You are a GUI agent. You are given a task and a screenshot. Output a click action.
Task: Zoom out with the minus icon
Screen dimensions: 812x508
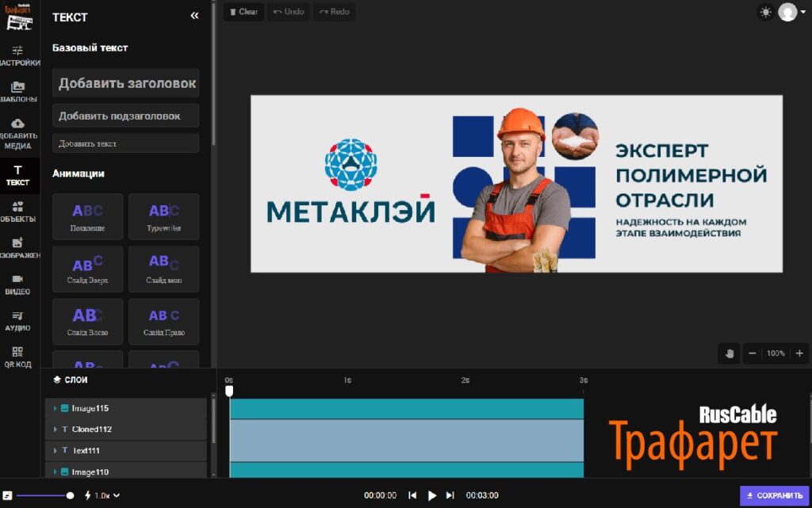pos(752,353)
